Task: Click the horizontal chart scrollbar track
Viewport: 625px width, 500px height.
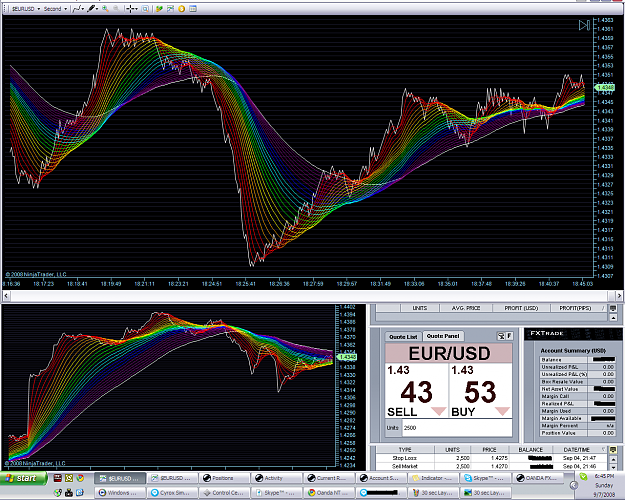Action: tap(309, 296)
